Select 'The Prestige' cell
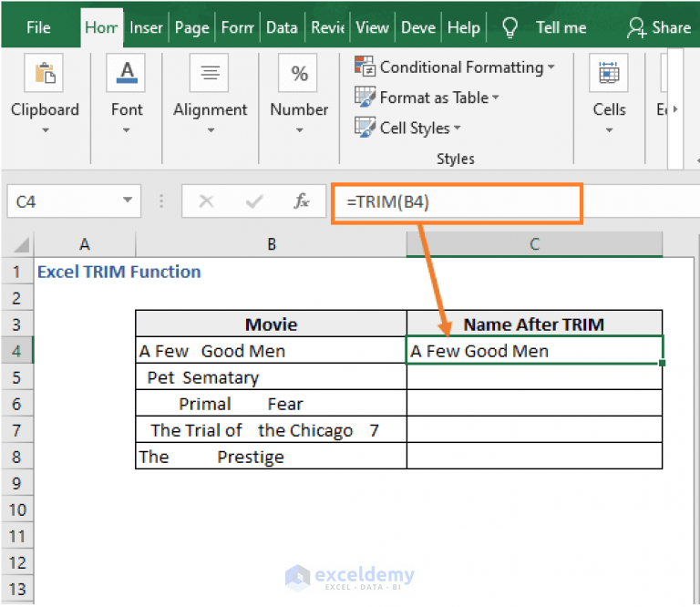This screenshot has width=700, height=607. [x=271, y=457]
